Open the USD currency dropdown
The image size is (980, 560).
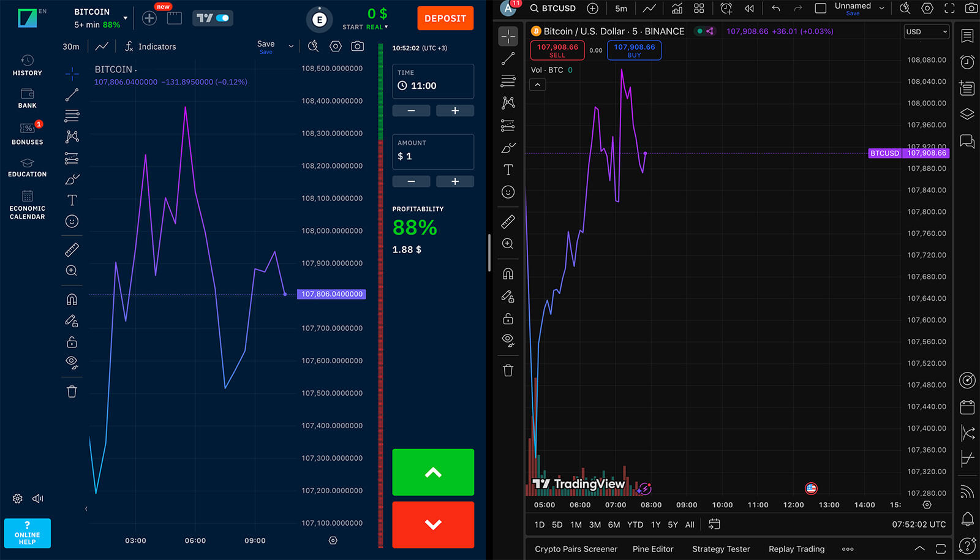pos(926,32)
